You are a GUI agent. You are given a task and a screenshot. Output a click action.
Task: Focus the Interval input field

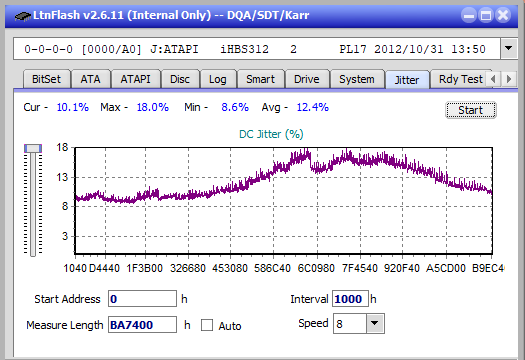(x=350, y=299)
